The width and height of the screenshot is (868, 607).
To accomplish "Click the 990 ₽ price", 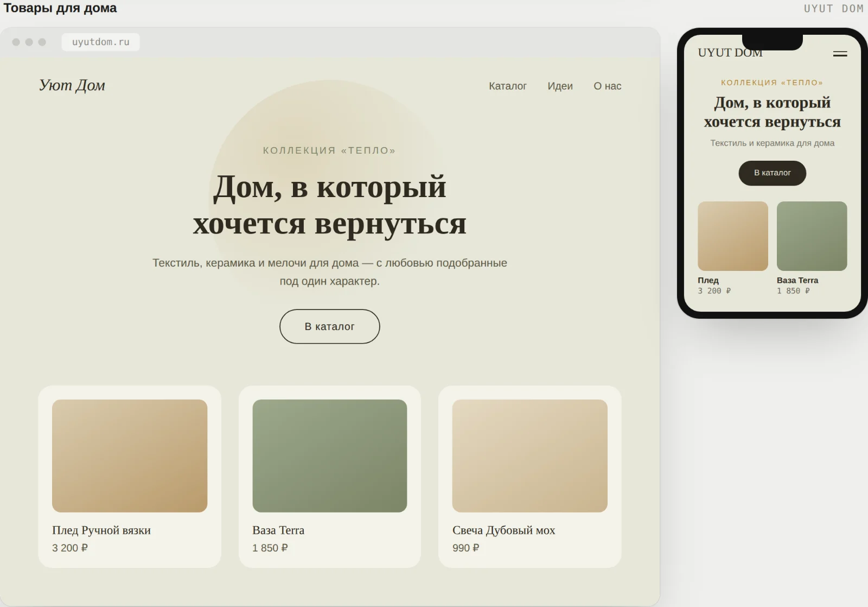I will (466, 548).
